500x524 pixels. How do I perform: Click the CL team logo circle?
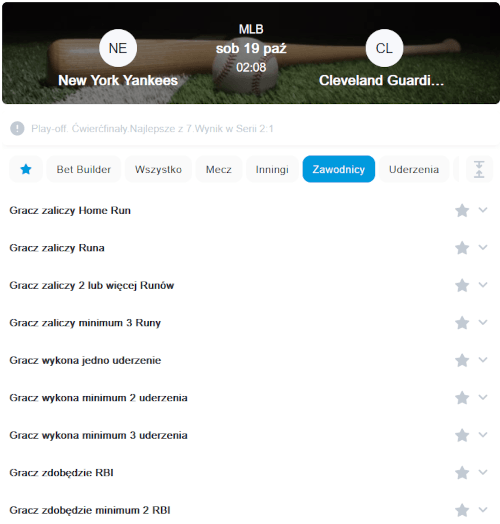pyautogui.click(x=384, y=48)
